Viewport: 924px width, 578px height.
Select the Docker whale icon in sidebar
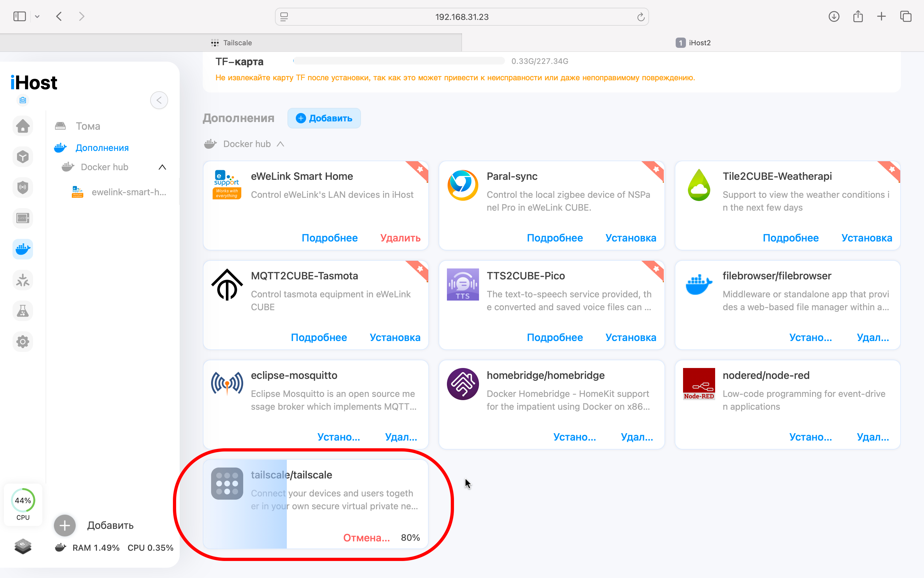tap(23, 249)
